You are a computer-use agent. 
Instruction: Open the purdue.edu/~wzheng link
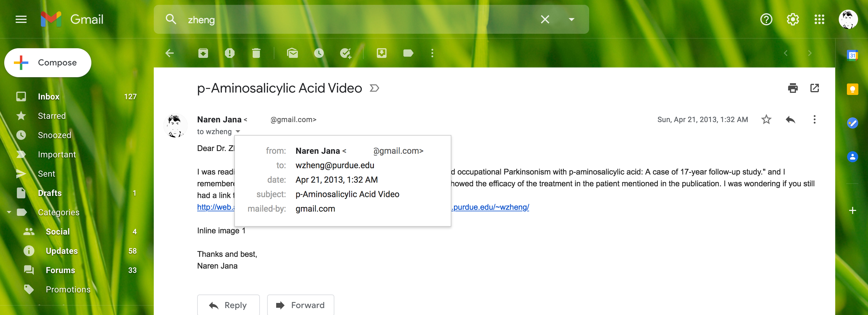(491, 207)
